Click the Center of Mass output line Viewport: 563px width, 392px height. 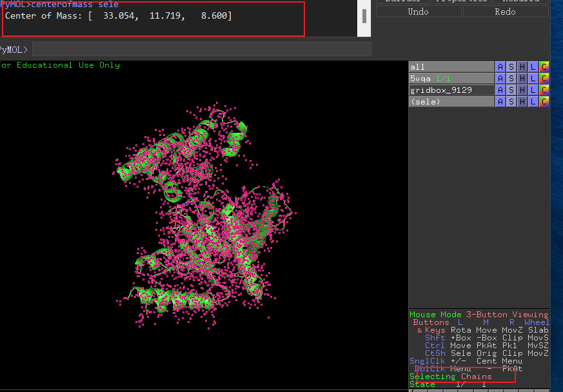click(119, 15)
